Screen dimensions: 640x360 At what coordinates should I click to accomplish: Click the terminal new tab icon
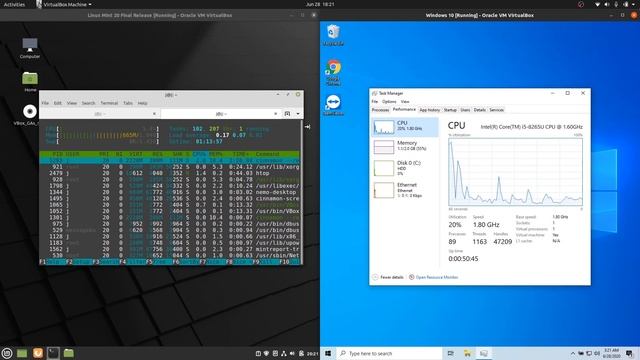tap(287, 114)
